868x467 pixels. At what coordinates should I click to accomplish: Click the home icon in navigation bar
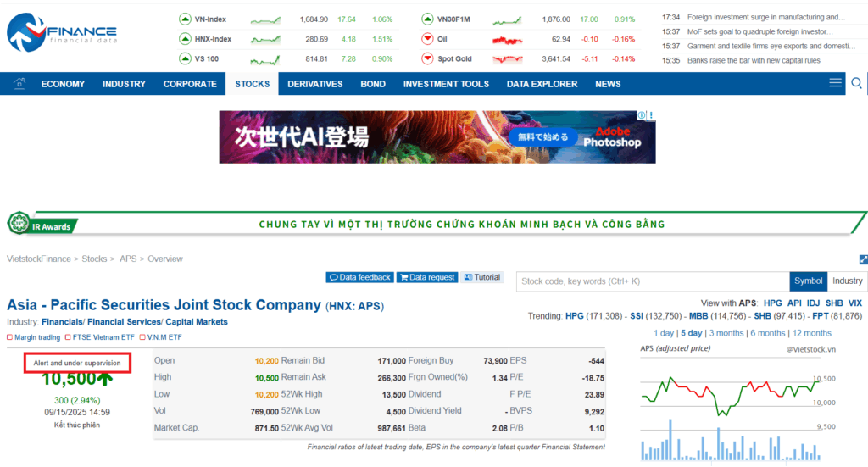coord(19,84)
